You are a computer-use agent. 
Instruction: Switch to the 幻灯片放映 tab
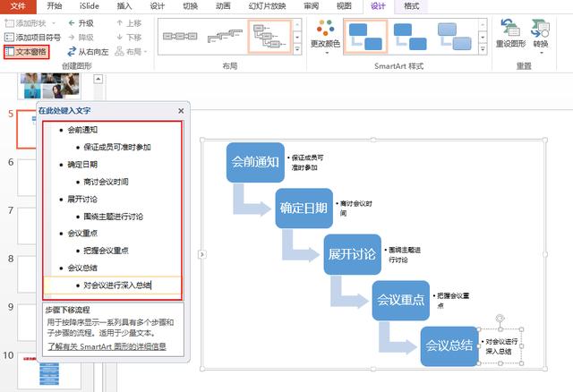click(x=267, y=6)
